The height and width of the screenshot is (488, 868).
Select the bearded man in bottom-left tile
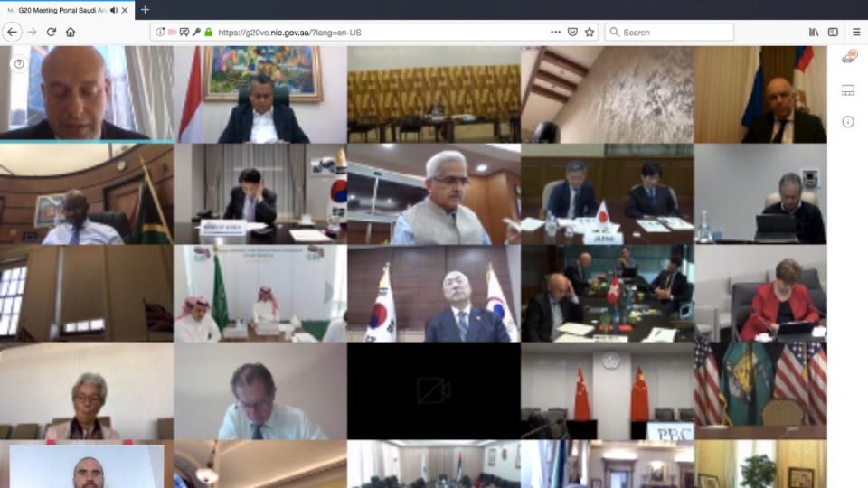[87, 465]
